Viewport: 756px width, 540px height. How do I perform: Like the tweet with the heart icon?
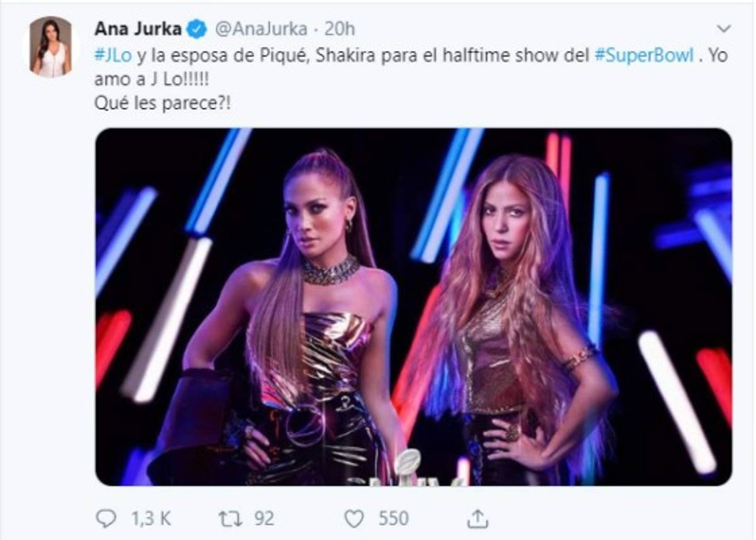(354, 518)
